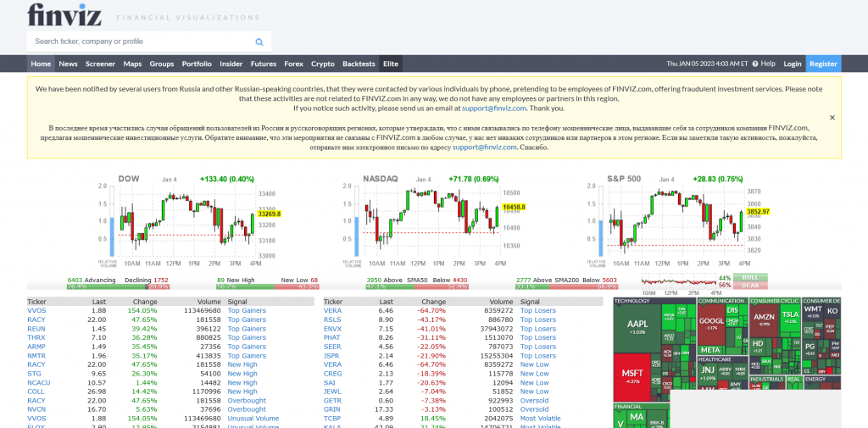868x428 pixels.
Task: Click Top Losers signal for VERA
Action: pos(537,310)
